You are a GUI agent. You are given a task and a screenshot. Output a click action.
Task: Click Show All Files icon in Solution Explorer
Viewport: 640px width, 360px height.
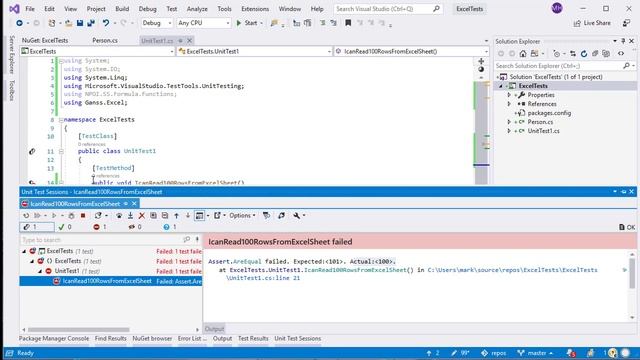(x=606, y=53)
